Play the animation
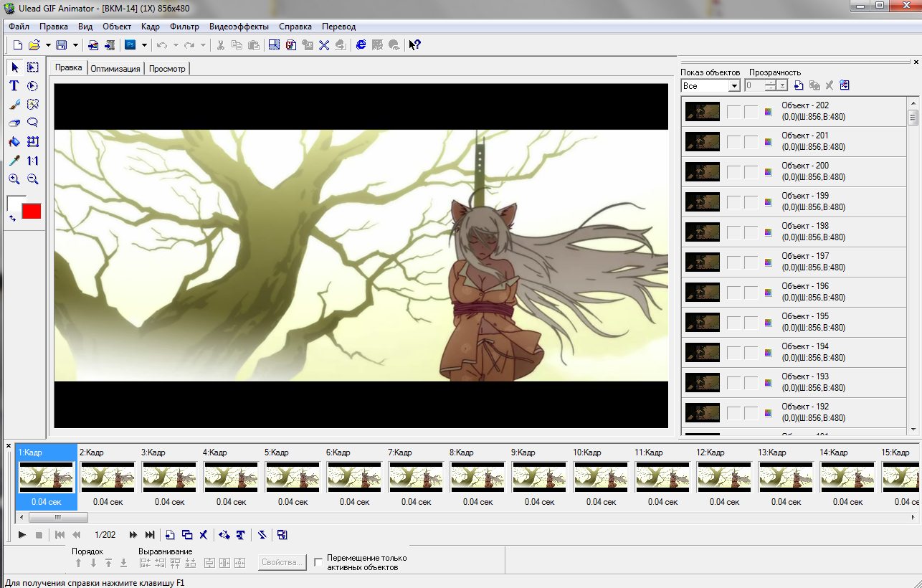922x588 pixels. (22, 535)
